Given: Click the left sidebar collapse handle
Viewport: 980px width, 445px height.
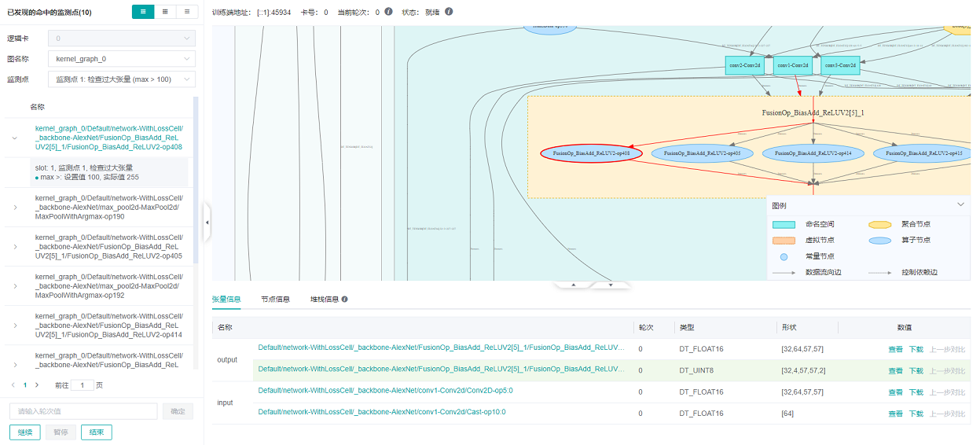Looking at the screenshot, I should tap(207, 222).
